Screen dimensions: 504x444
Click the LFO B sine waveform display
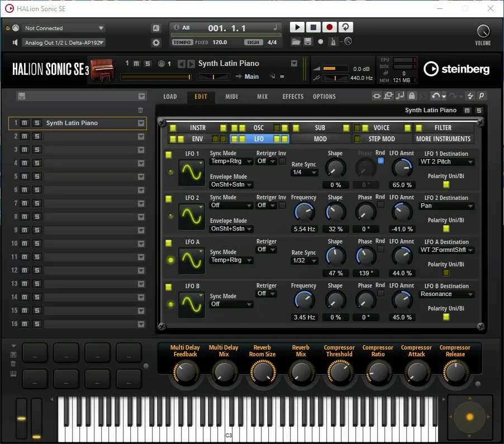tap(192, 305)
